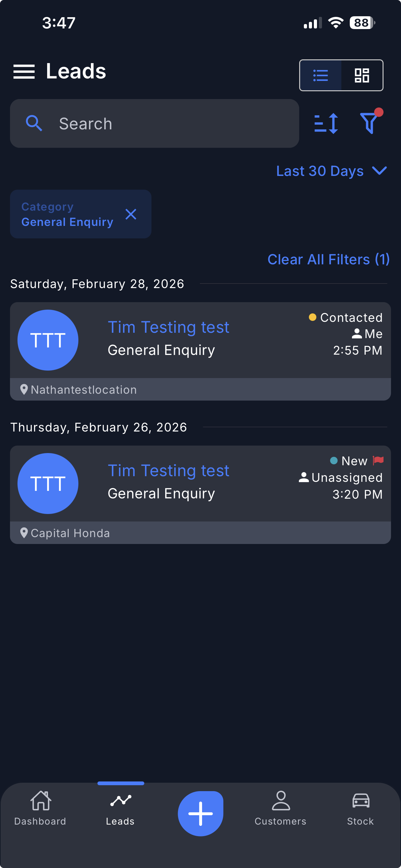Remove the General Enquiry category filter

pyautogui.click(x=131, y=214)
